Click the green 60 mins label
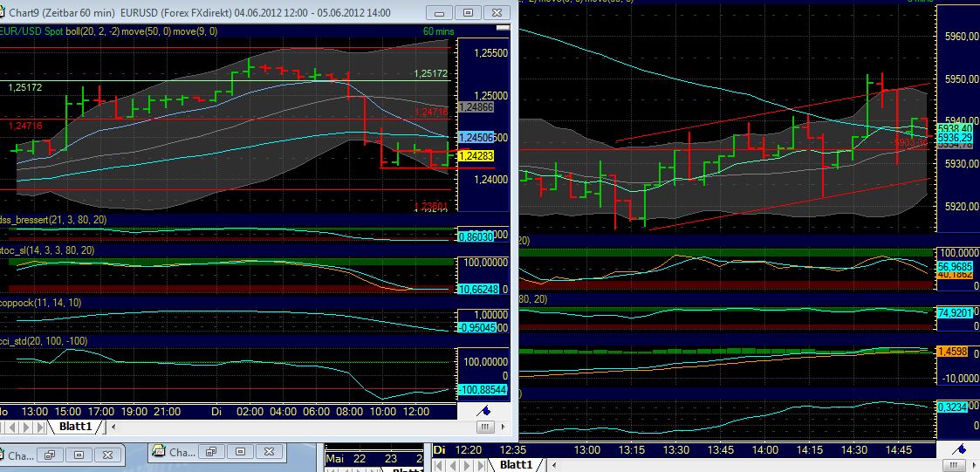 click(439, 31)
